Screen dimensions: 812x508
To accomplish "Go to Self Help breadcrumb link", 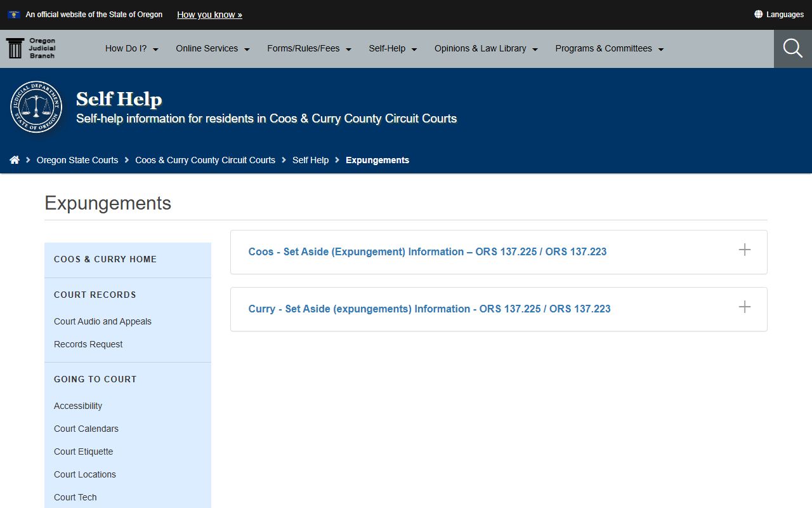I will 310,160.
